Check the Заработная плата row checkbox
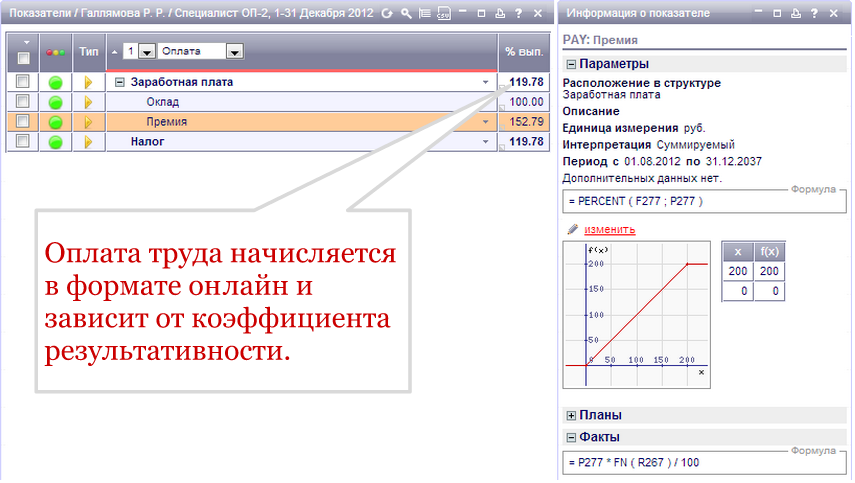 22,82
